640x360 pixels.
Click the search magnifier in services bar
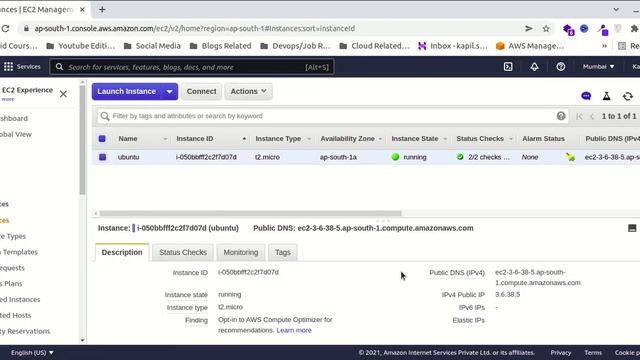(59, 67)
